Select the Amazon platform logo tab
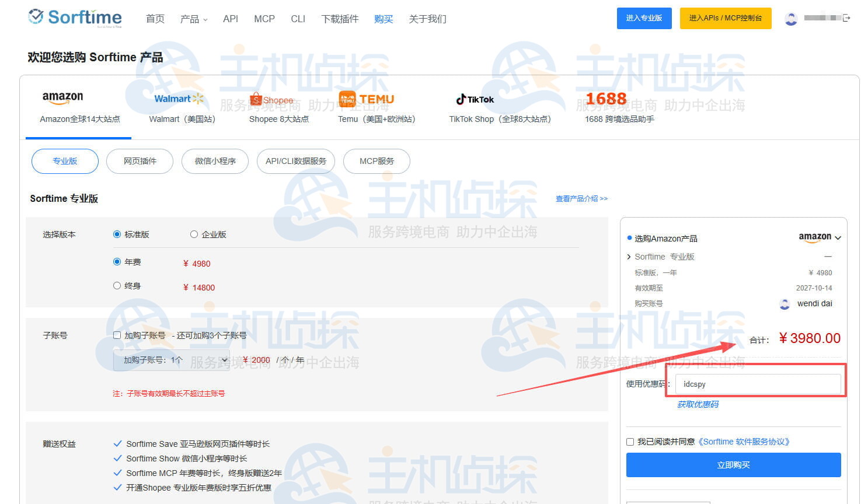Viewport: 861px width, 504px height. point(63,97)
